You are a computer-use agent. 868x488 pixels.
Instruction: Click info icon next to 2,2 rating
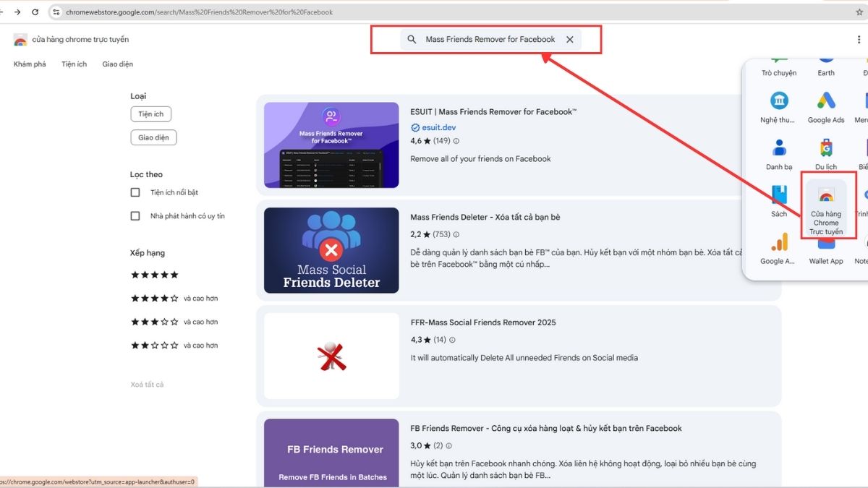(456, 234)
